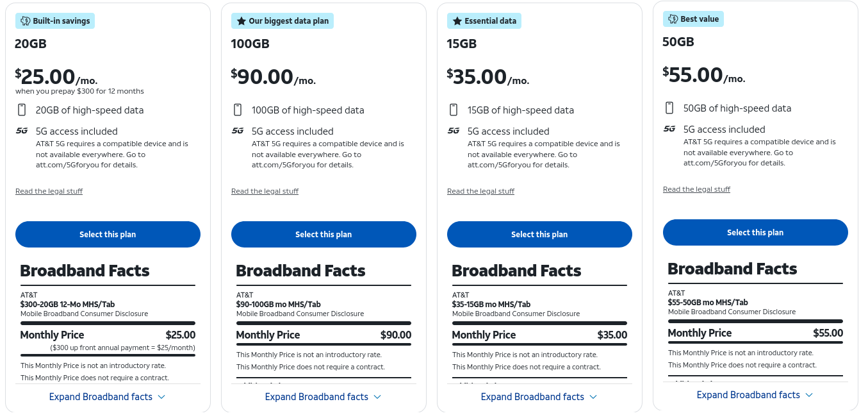Screen dimensions: 868x420
Task: Select the $90.00 100GB plan
Action: click(323, 235)
